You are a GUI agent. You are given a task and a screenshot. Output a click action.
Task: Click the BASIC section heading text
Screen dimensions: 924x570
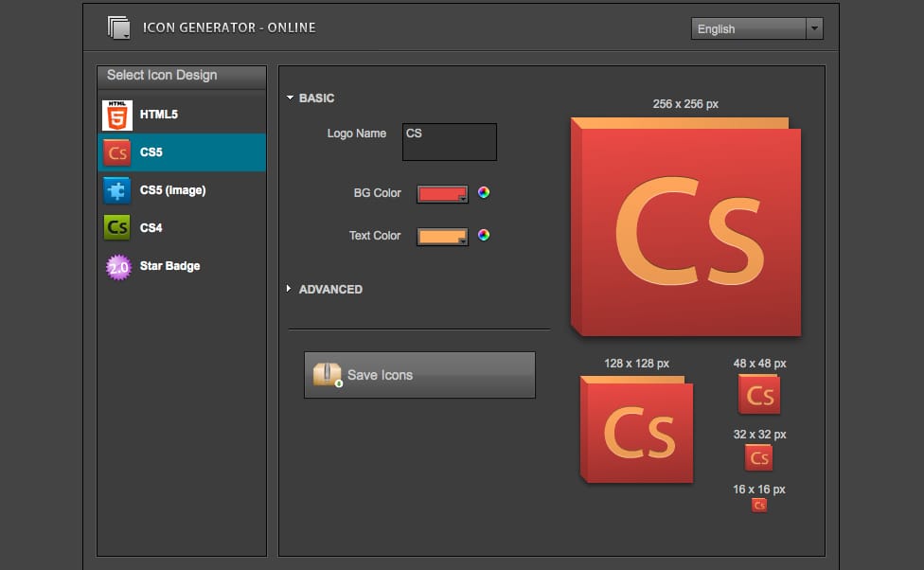[316, 98]
